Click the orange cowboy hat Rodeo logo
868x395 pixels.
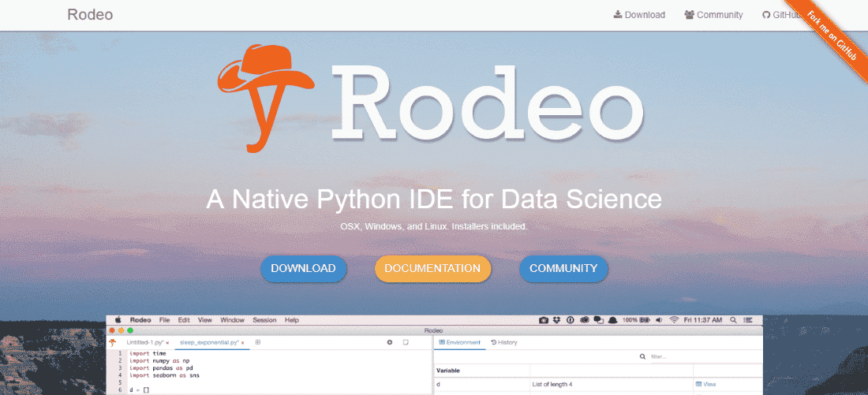pyautogui.click(x=266, y=98)
